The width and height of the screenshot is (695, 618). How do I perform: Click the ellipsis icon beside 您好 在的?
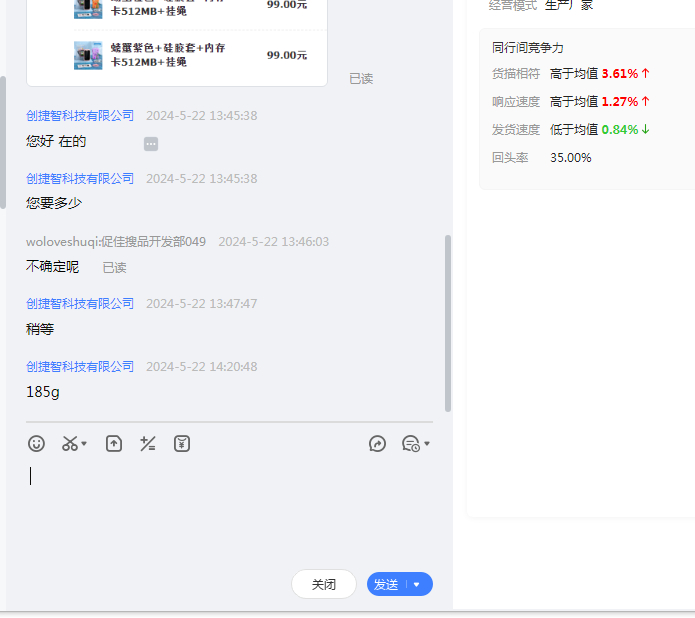(x=151, y=144)
